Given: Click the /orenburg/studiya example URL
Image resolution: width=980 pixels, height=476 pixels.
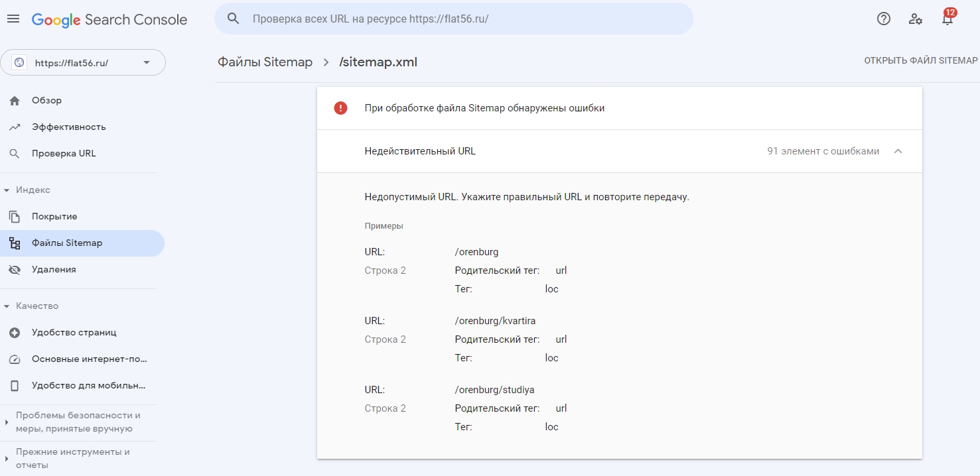Looking at the screenshot, I should coord(494,390).
